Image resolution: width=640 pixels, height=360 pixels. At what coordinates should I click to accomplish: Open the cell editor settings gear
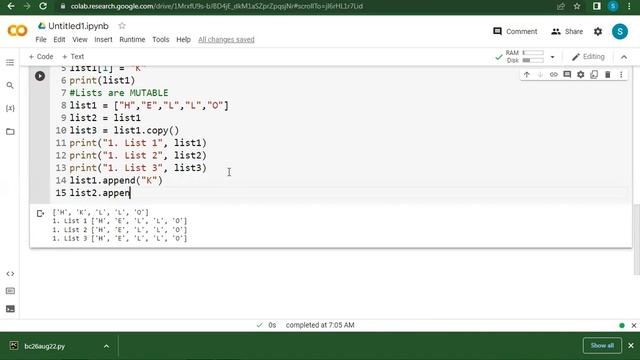coord(580,75)
